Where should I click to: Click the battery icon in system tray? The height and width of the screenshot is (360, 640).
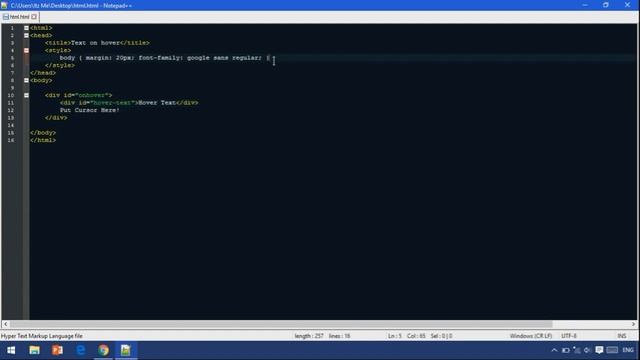pyautogui.click(x=566, y=350)
